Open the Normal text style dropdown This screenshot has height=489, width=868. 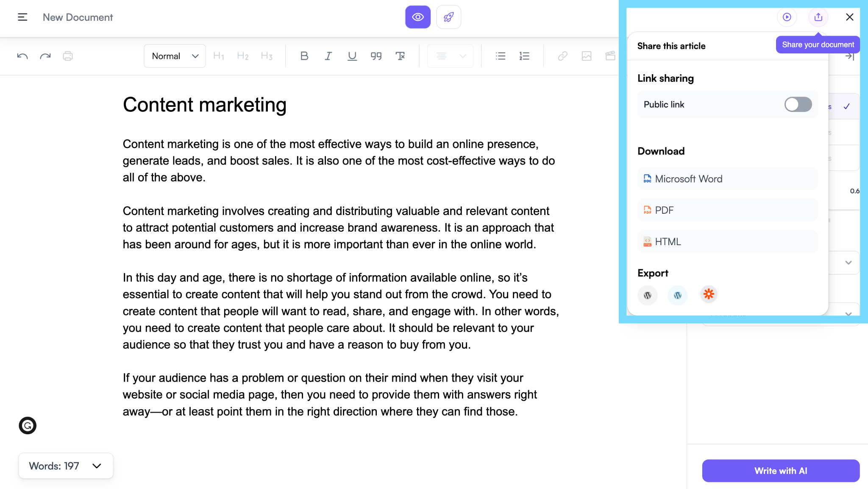point(175,56)
